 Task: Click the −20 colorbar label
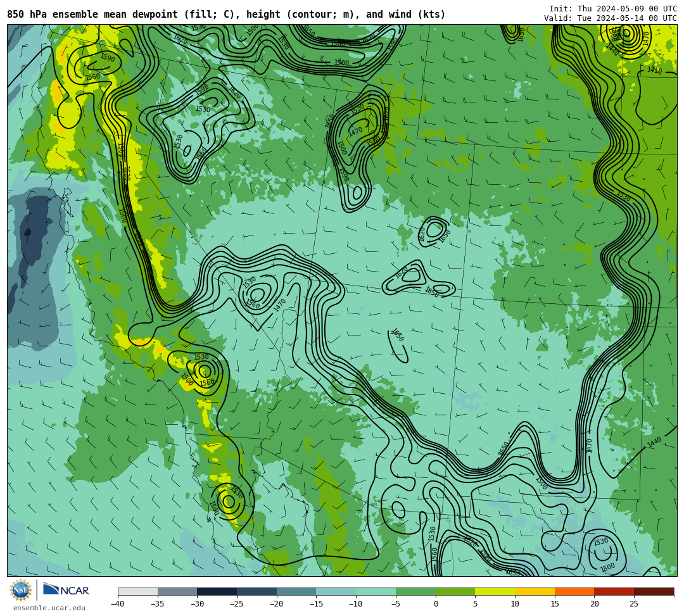276,604
